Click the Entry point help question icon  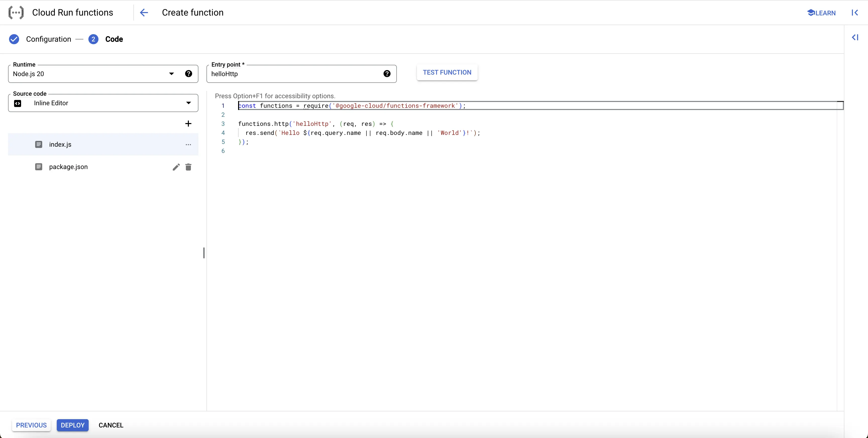click(x=387, y=74)
